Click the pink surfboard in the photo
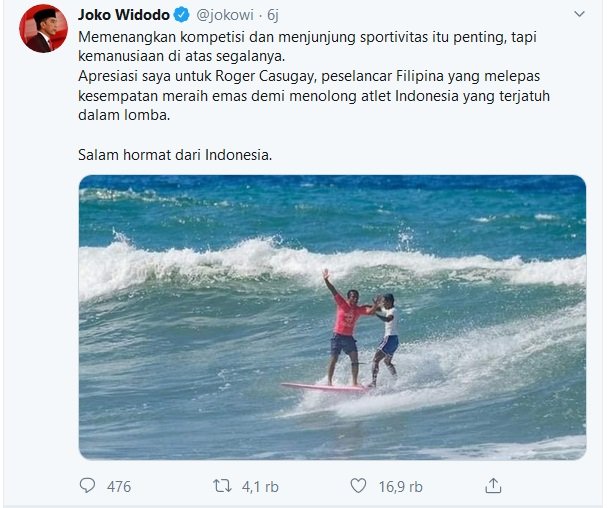Image resolution: width=612 pixels, height=508 pixels. click(x=325, y=387)
